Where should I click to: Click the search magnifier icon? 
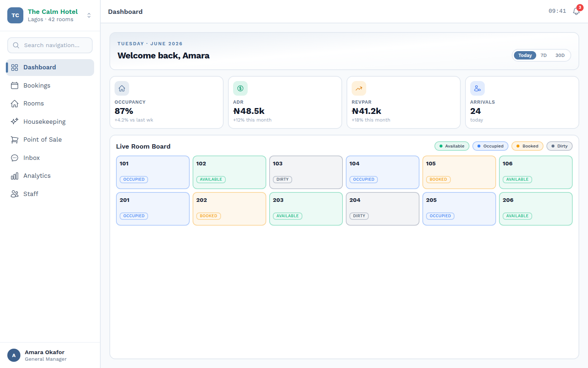[x=16, y=45]
